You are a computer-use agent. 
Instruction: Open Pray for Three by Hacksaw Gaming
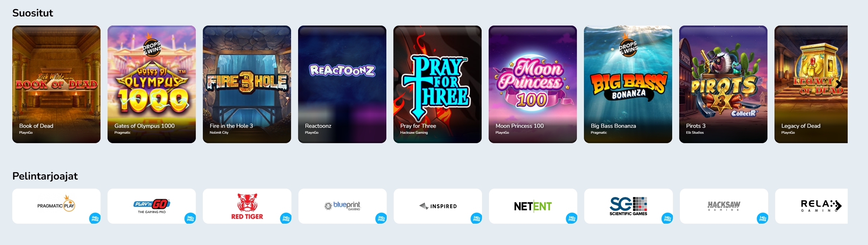438,84
